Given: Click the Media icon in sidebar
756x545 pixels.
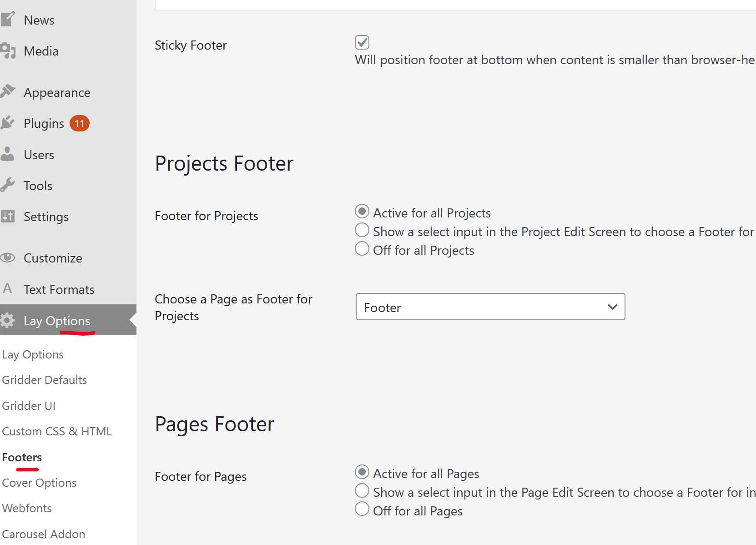Looking at the screenshot, I should [8, 50].
